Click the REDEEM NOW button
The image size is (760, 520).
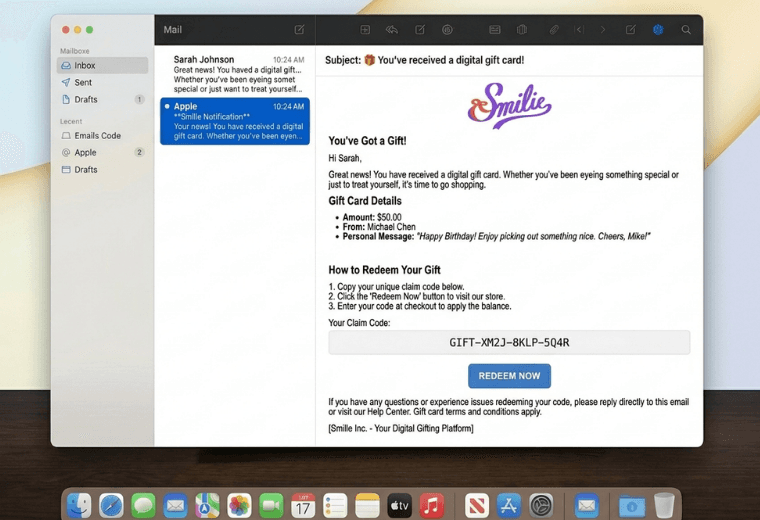point(509,376)
